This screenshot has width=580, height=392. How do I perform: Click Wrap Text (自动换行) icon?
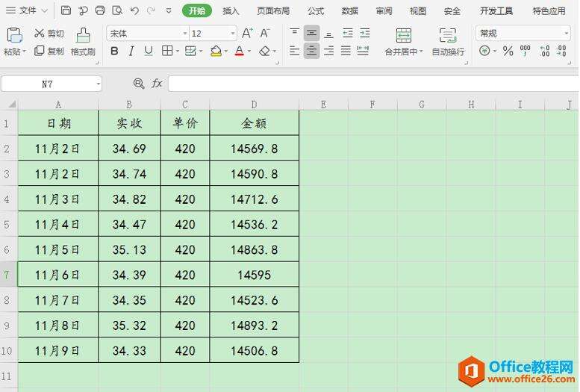(448, 36)
